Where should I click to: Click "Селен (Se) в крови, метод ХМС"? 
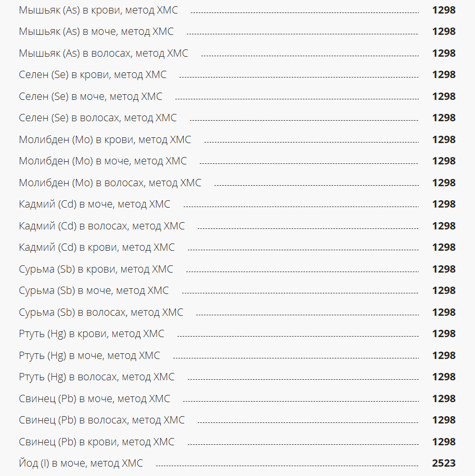(x=93, y=75)
